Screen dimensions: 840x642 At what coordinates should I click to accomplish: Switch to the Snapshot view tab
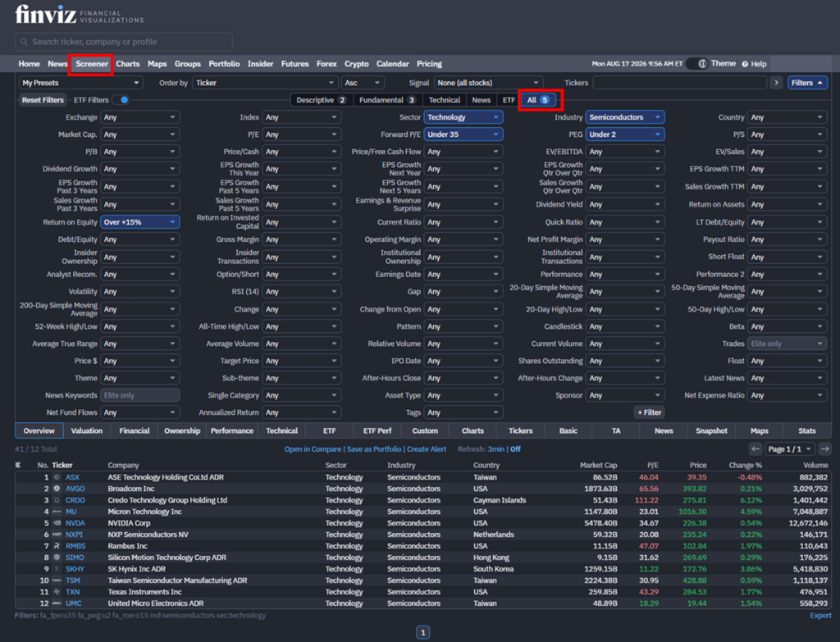(x=711, y=430)
